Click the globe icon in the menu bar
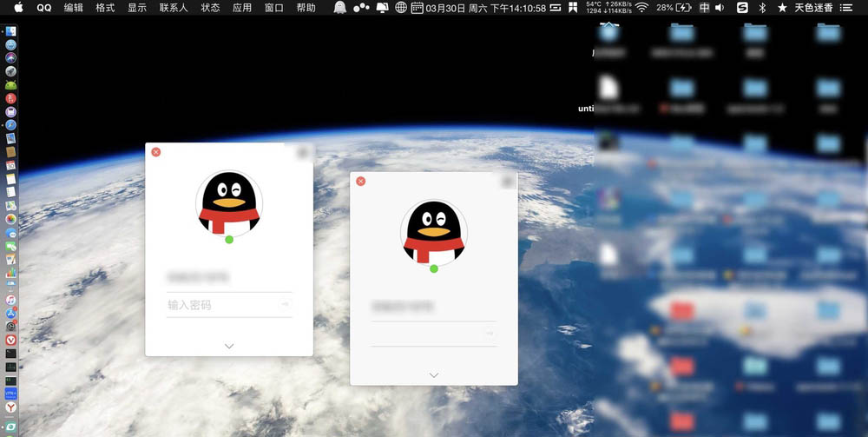This screenshot has width=868, height=437. 401,8
